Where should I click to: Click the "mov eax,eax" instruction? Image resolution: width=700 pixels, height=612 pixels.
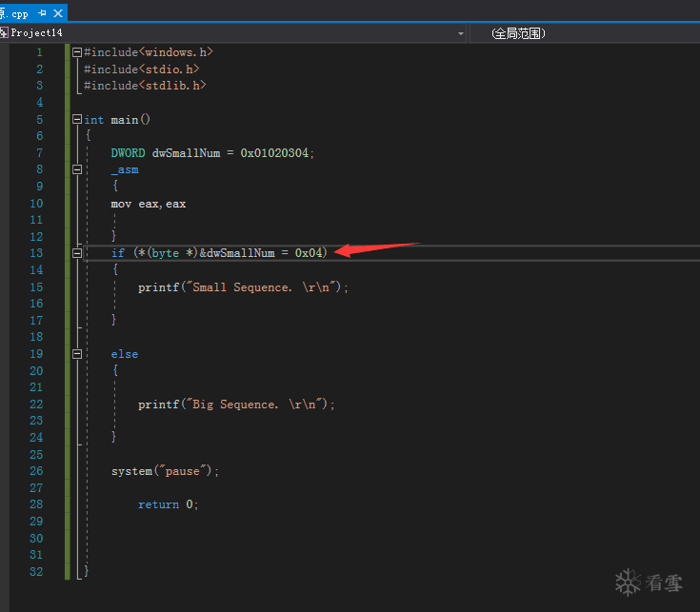(x=148, y=204)
